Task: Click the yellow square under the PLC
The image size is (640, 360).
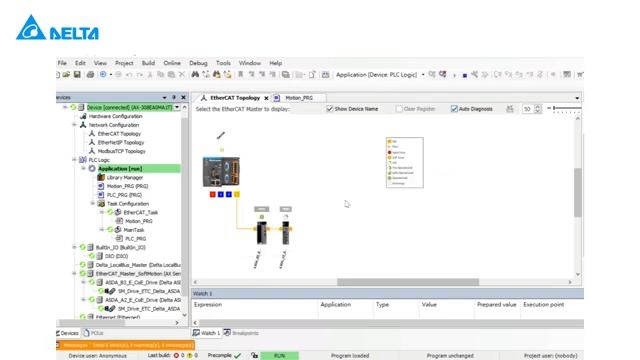Action: point(237,194)
